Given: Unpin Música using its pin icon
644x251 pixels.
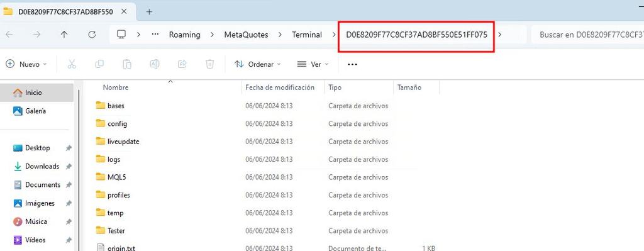Looking at the screenshot, I should pyautogui.click(x=69, y=221).
